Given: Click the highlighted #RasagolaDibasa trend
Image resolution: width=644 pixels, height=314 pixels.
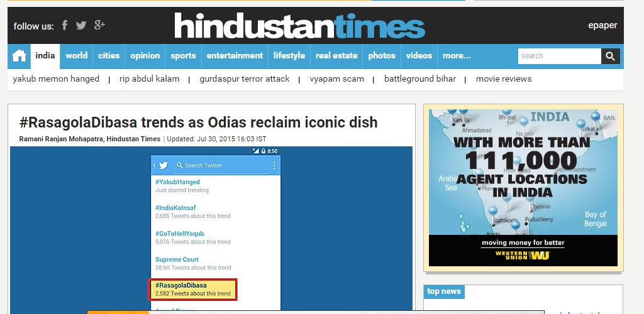Looking at the screenshot, I should click(x=192, y=290).
